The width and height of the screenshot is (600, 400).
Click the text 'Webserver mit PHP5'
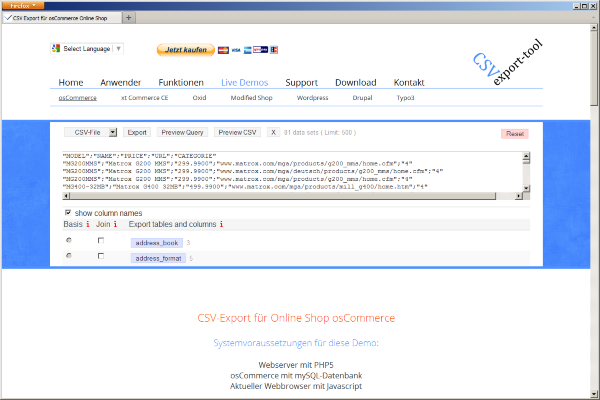click(296, 365)
